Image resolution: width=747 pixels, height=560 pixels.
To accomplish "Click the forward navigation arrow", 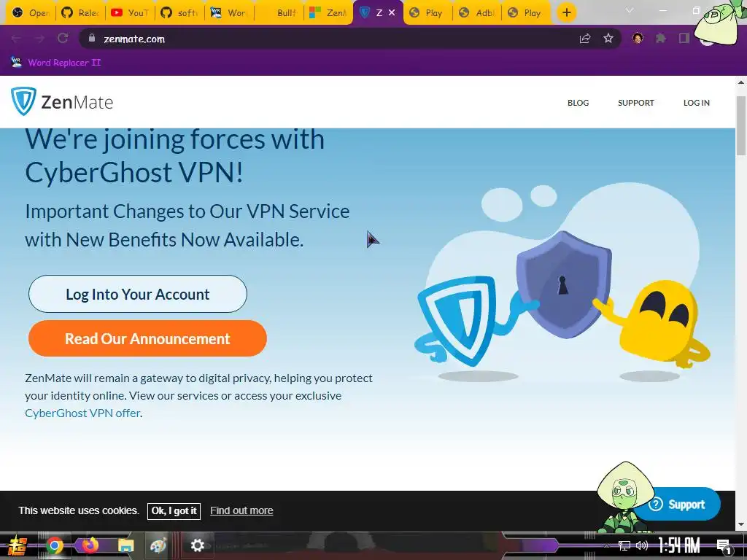I will (39, 39).
